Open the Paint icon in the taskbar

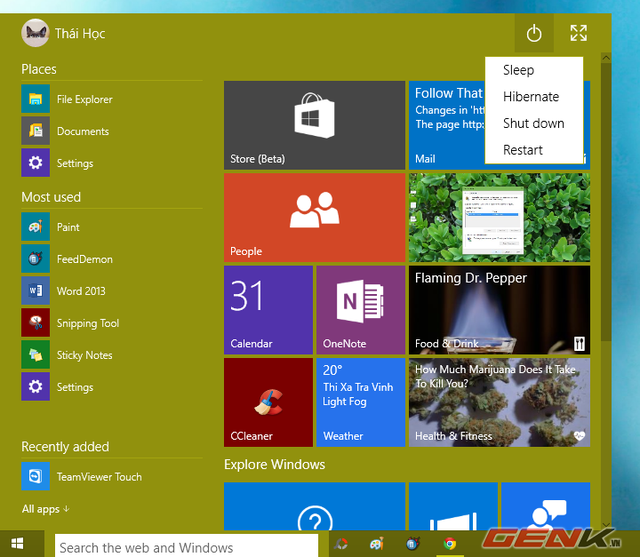pyautogui.click(x=377, y=544)
